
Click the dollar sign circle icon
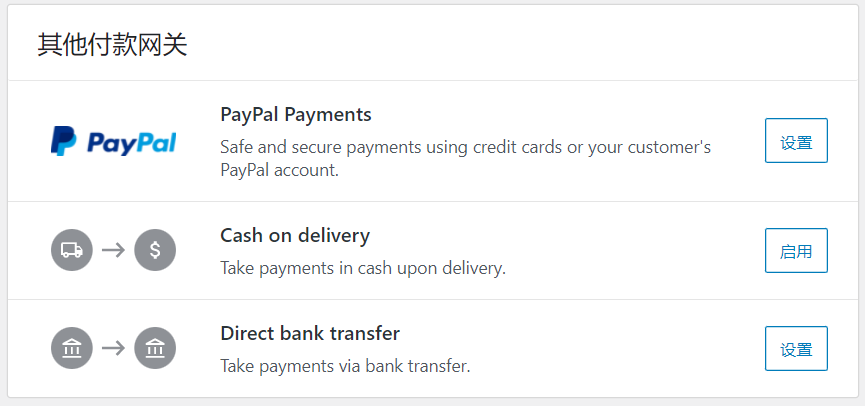pyautogui.click(x=155, y=250)
